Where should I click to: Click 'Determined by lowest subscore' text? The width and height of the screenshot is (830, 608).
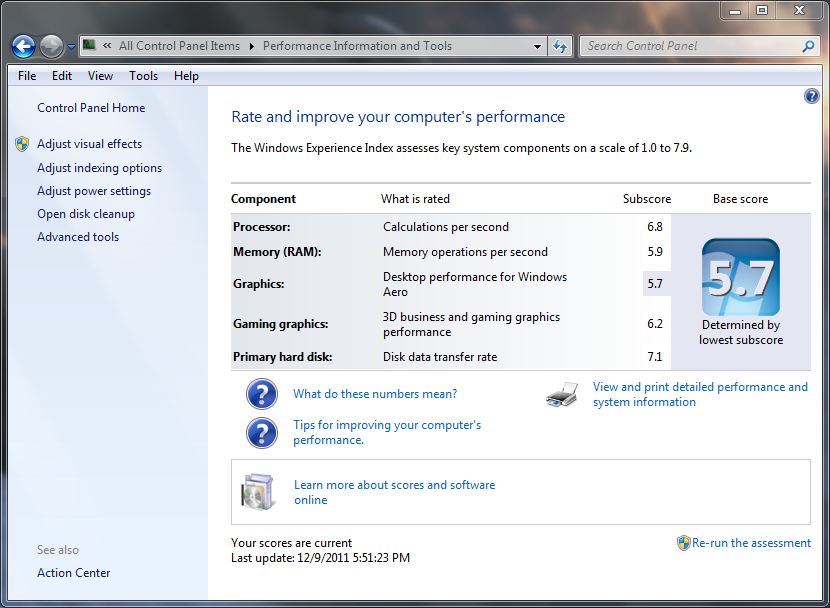(741, 332)
